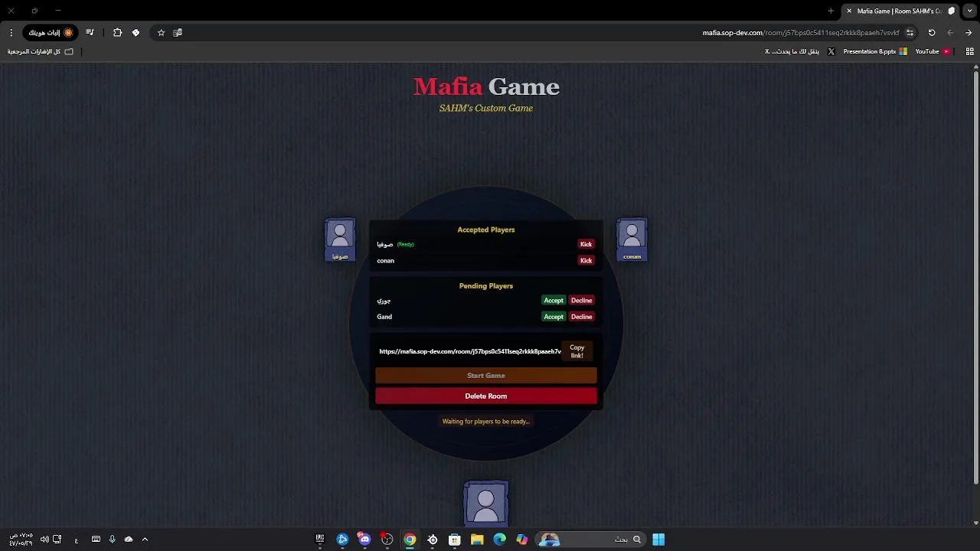Open the tab search dropdown
Viewport: 980px width, 551px height.
969,11
